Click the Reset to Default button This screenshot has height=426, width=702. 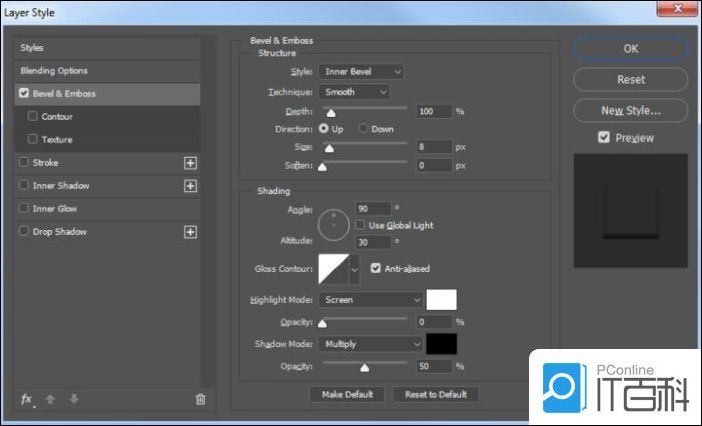tap(436, 394)
